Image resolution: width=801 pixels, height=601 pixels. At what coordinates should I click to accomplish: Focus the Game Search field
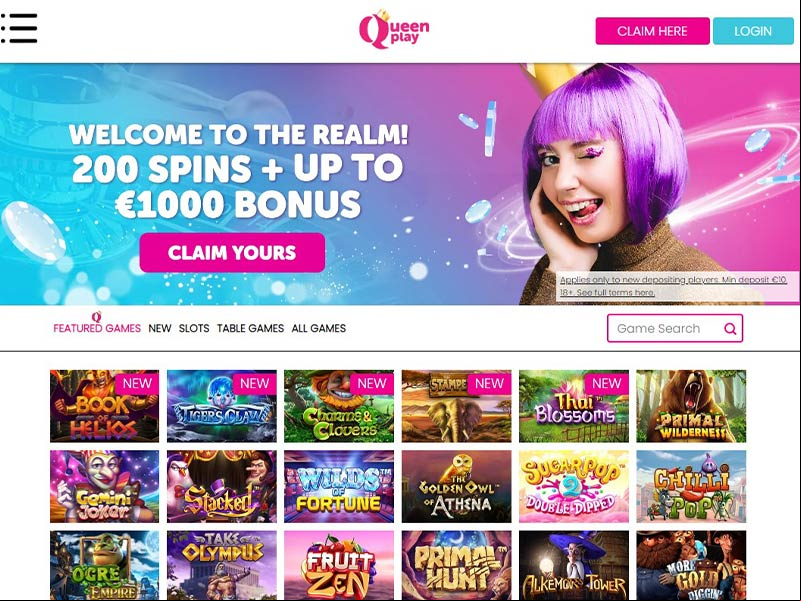point(675,328)
